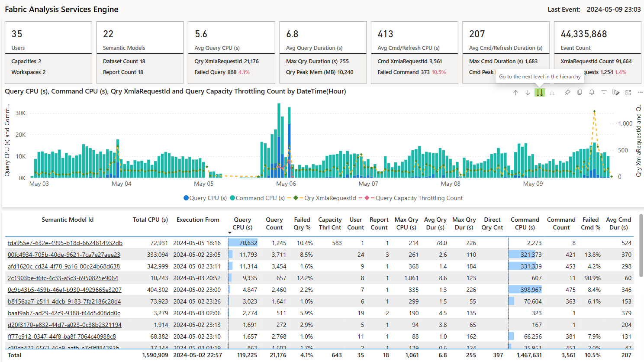The image size is (644, 362).
Task: Open chart in focus mode
Action: tap(628, 93)
